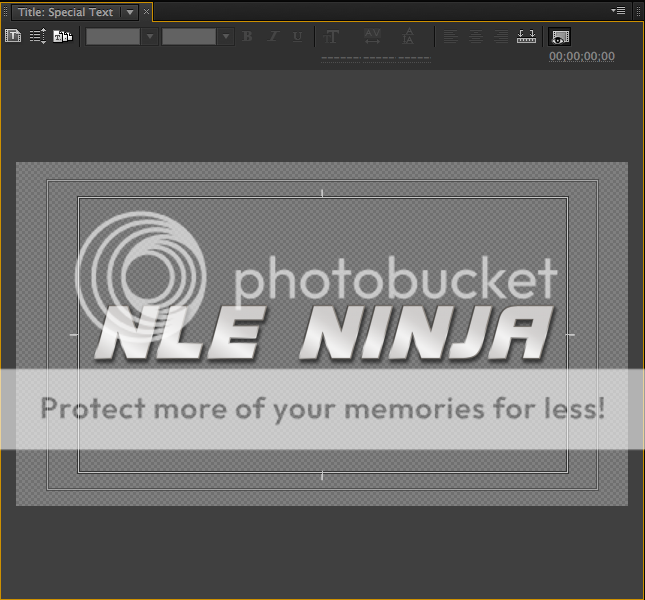Open Roll/Crawl Options

tap(38, 36)
